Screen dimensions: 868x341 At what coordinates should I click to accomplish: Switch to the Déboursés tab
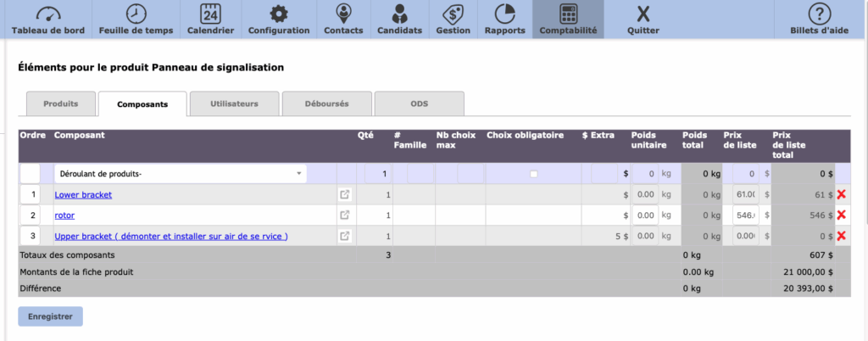tap(326, 103)
